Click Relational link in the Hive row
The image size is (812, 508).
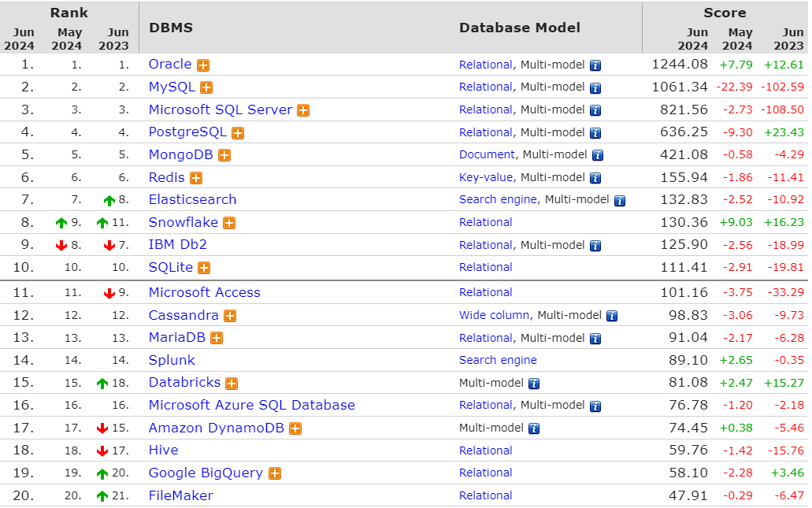(x=485, y=451)
